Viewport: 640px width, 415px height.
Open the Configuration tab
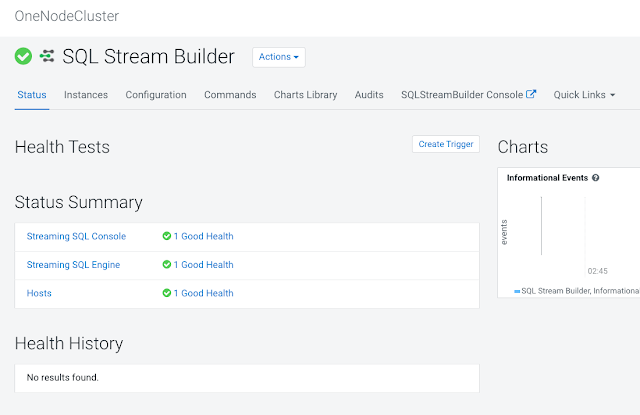(156, 95)
